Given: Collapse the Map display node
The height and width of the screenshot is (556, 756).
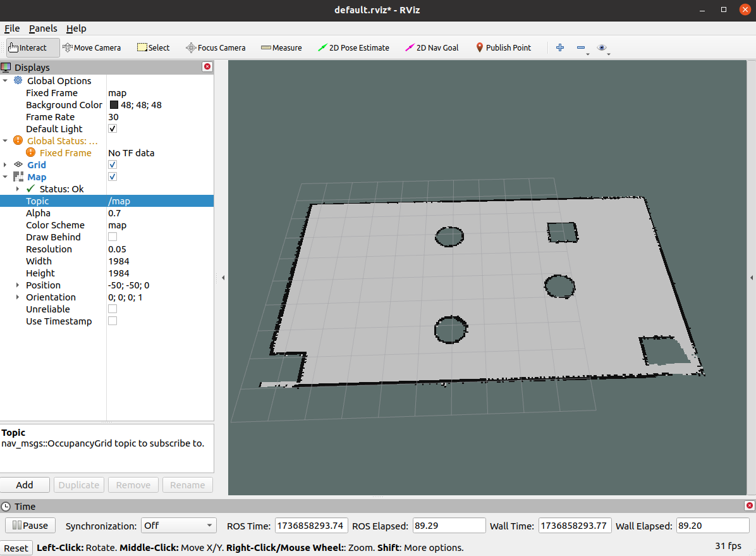Looking at the screenshot, I should click(5, 177).
